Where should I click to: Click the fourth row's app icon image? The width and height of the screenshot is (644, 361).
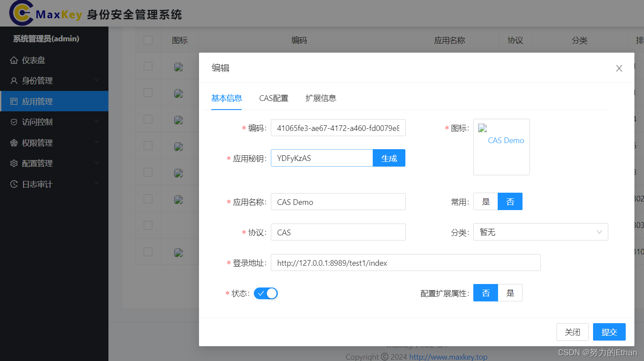pyautogui.click(x=179, y=146)
